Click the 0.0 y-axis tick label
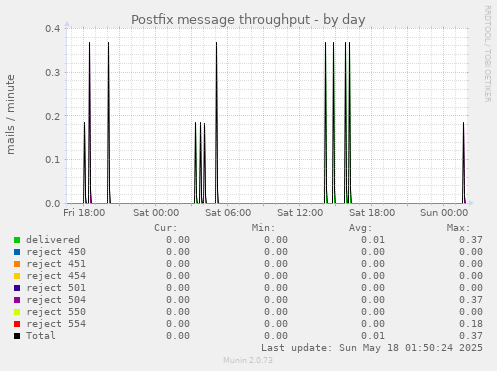This screenshot has height=371, width=497. click(53, 203)
